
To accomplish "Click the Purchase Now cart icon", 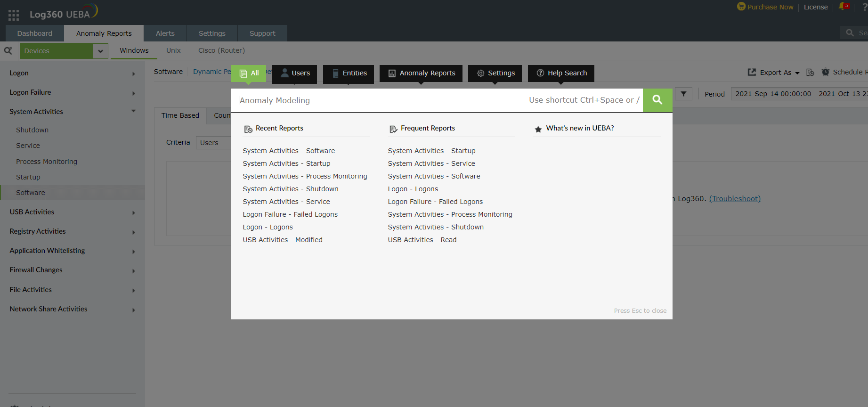I will click(741, 7).
